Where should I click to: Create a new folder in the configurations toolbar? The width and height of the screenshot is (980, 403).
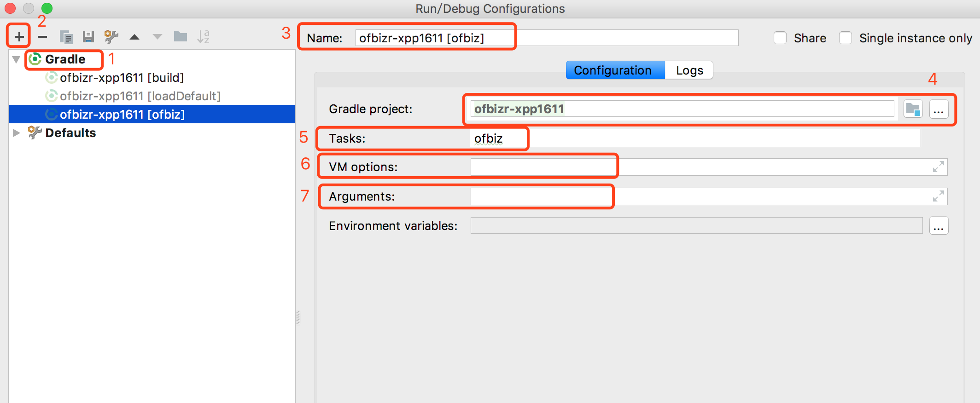coord(181,36)
